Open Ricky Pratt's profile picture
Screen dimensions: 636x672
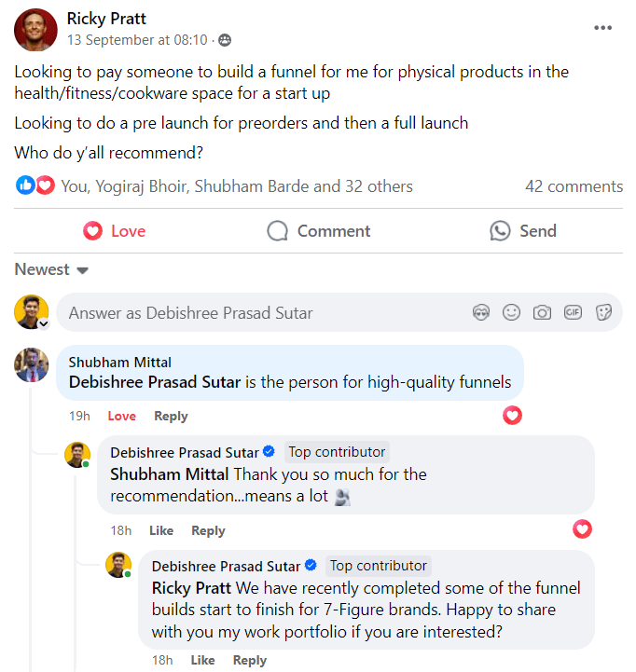tap(35, 29)
